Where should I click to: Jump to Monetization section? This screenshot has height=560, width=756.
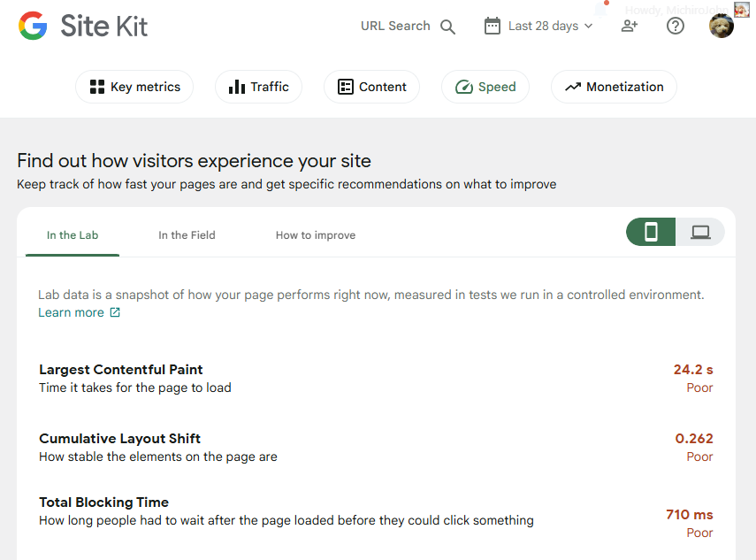614,87
